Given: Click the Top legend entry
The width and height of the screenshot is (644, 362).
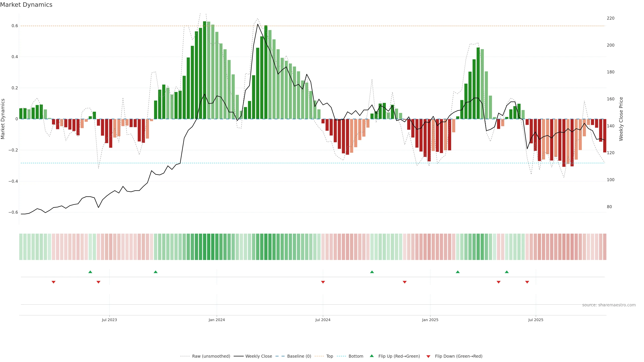Looking at the screenshot, I should click(330, 356).
